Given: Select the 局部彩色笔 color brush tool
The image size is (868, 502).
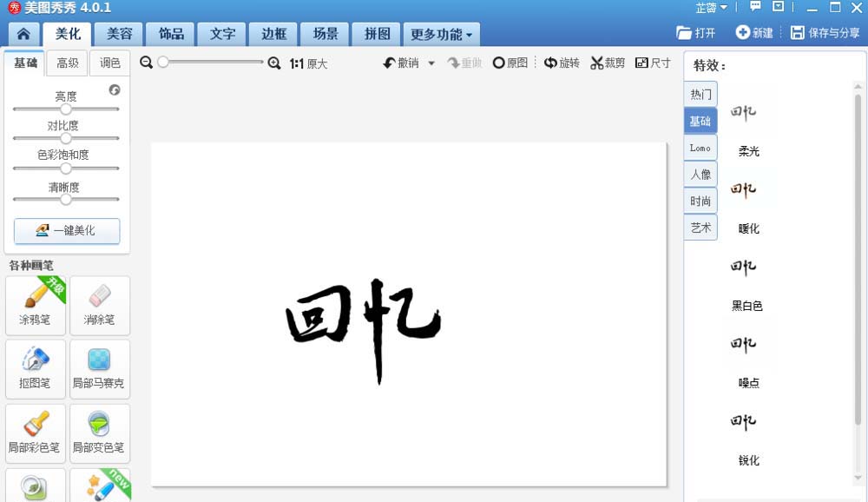Looking at the screenshot, I should (x=36, y=433).
